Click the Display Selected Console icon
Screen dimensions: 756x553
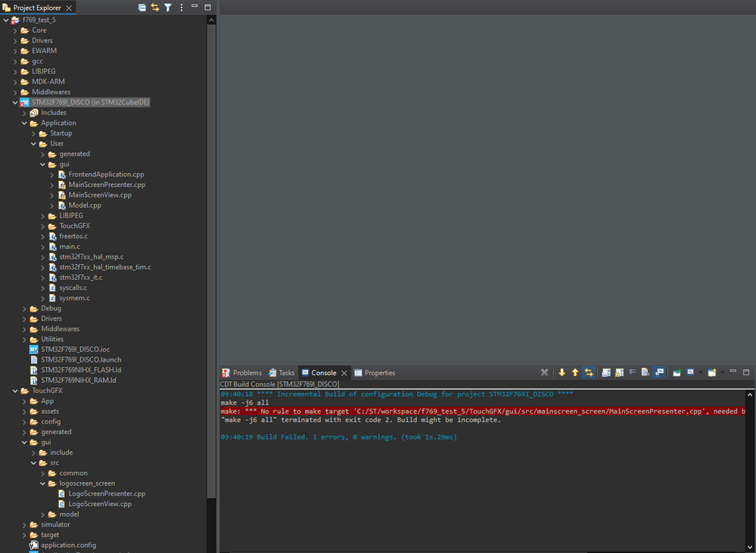click(x=690, y=372)
